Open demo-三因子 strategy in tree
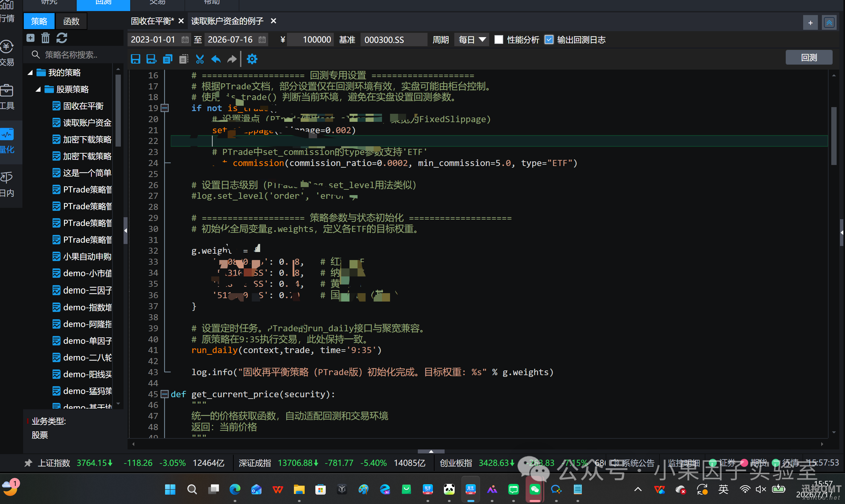This screenshot has height=504, width=845. (x=82, y=290)
